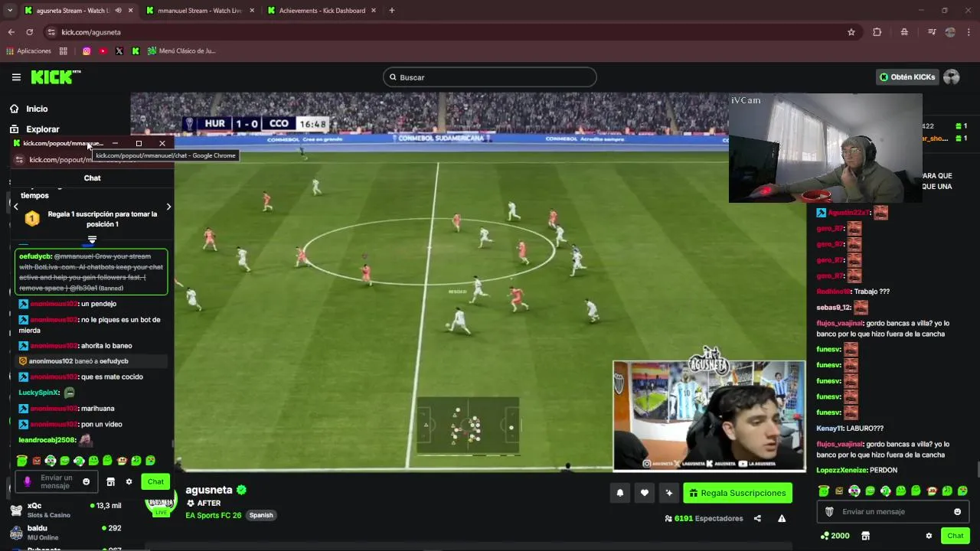Screen dimensions: 980x551
Task: Open media controls icon in Chrome toolbar
Action: [932, 32]
